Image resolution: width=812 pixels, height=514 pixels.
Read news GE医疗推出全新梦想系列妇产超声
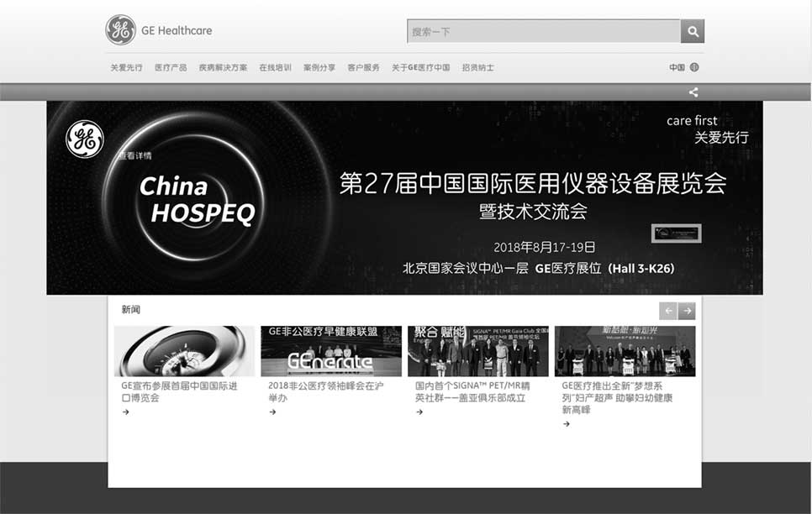coord(617,397)
